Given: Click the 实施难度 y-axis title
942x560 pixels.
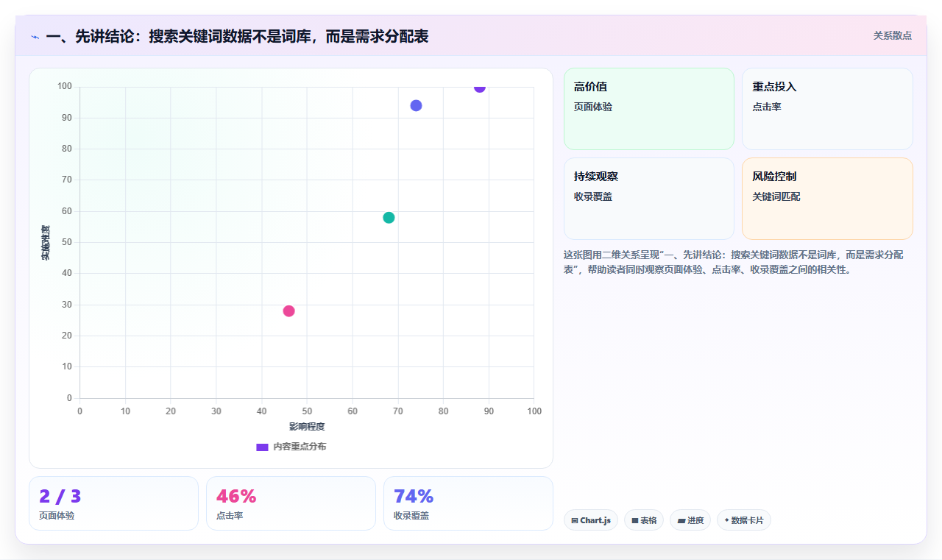Looking at the screenshot, I should coord(46,243).
